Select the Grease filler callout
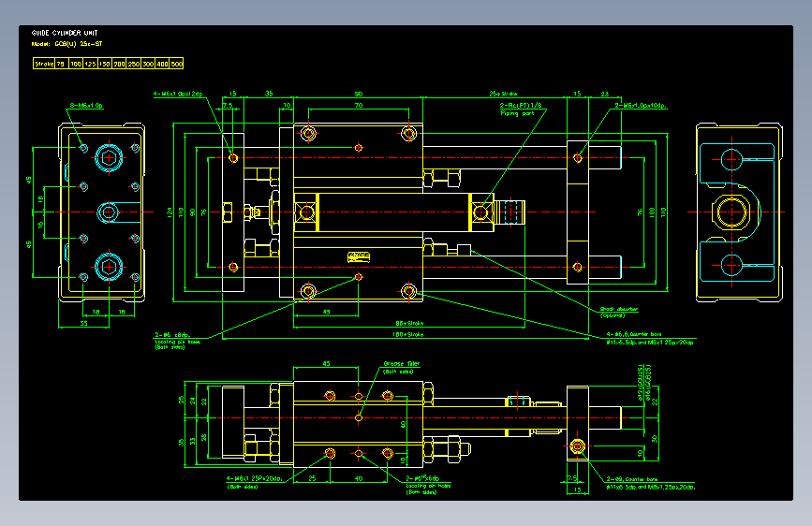The image size is (812, 526). 402,364
